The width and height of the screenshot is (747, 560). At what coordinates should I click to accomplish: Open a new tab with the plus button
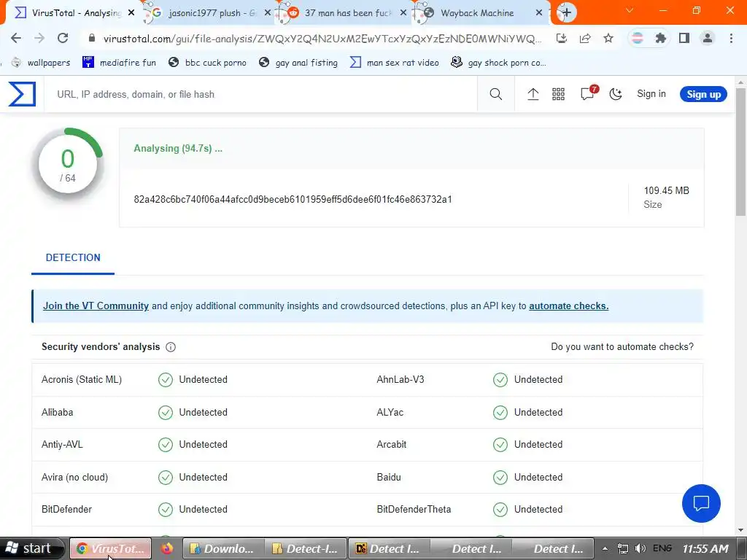(x=566, y=13)
